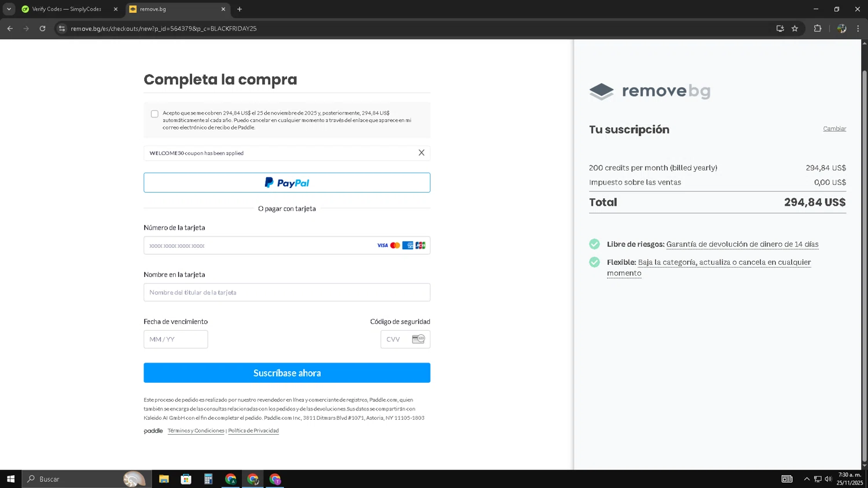Click the Cambiar subscription link
Screen dimensions: 868x488
click(x=834, y=128)
